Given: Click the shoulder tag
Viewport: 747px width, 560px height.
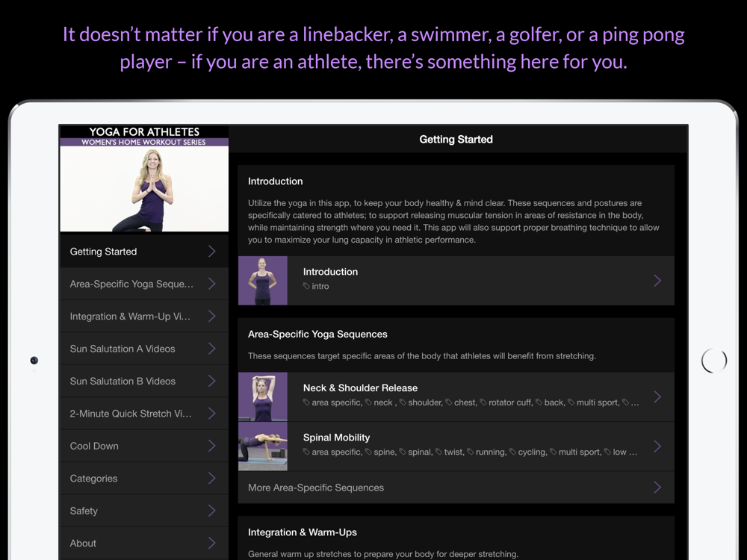Looking at the screenshot, I should (x=421, y=402).
